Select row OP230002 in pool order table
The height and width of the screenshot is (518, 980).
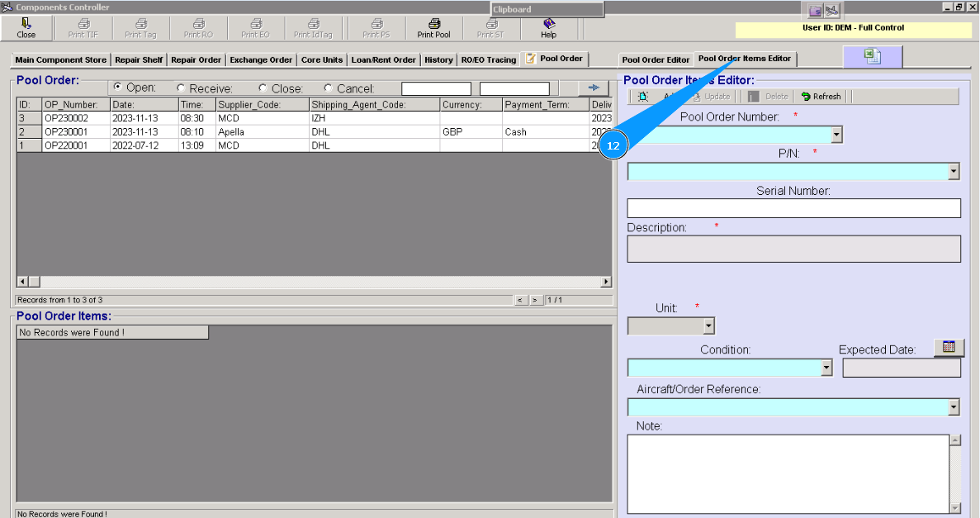click(315, 118)
